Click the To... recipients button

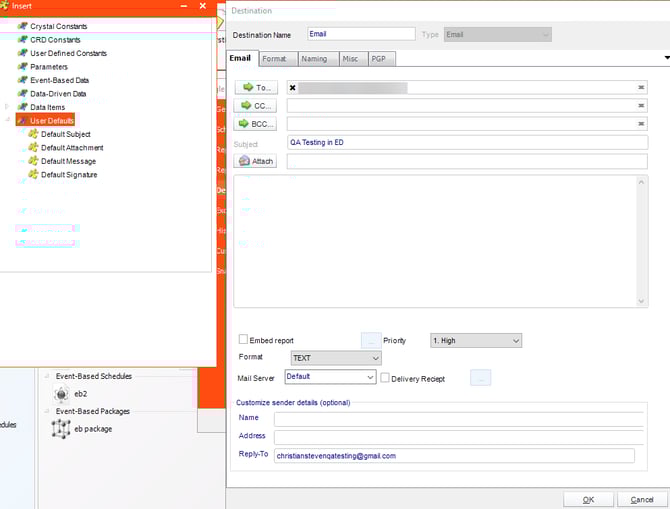pyautogui.click(x=255, y=88)
